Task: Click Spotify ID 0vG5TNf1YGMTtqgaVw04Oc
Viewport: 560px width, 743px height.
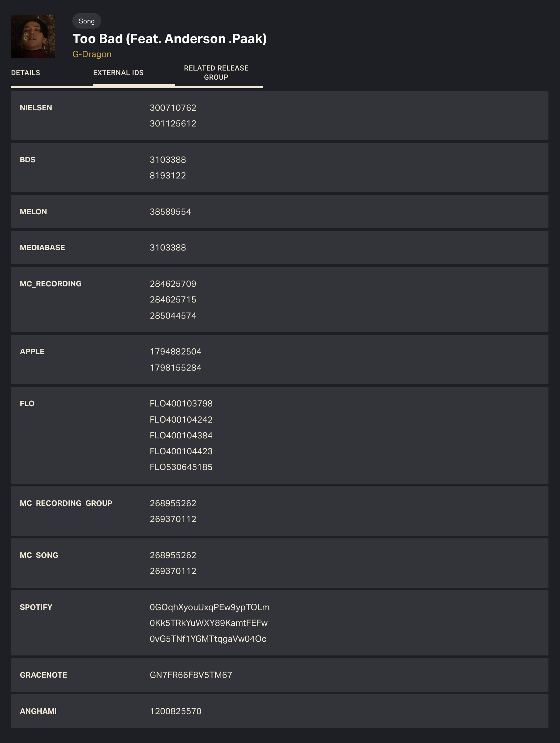Action: [x=208, y=639]
